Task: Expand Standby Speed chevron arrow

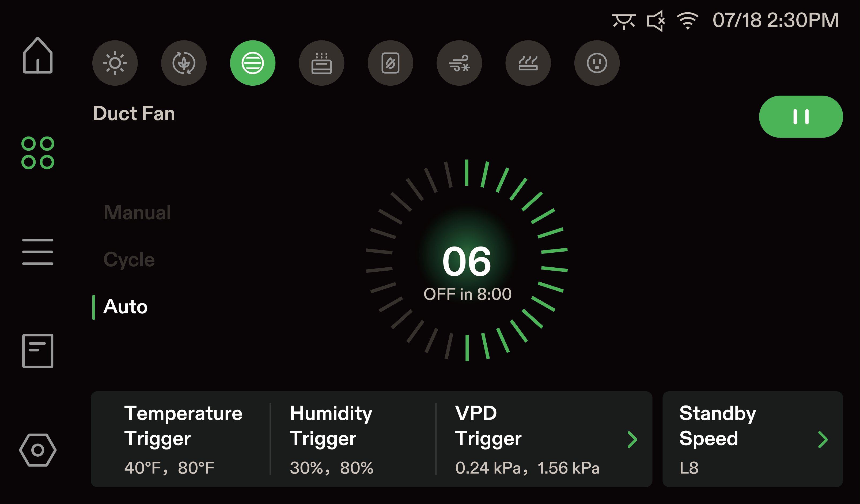Action: click(823, 439)
